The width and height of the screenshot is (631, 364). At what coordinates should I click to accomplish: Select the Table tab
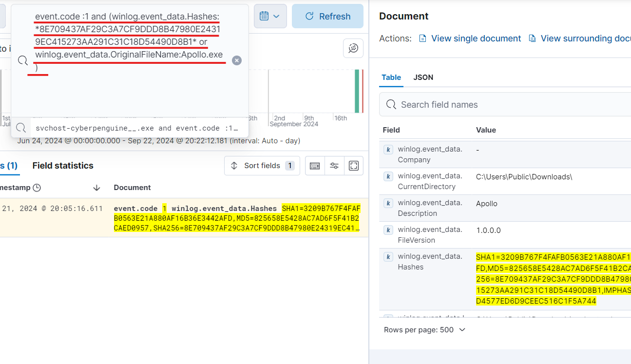[391, 77]
